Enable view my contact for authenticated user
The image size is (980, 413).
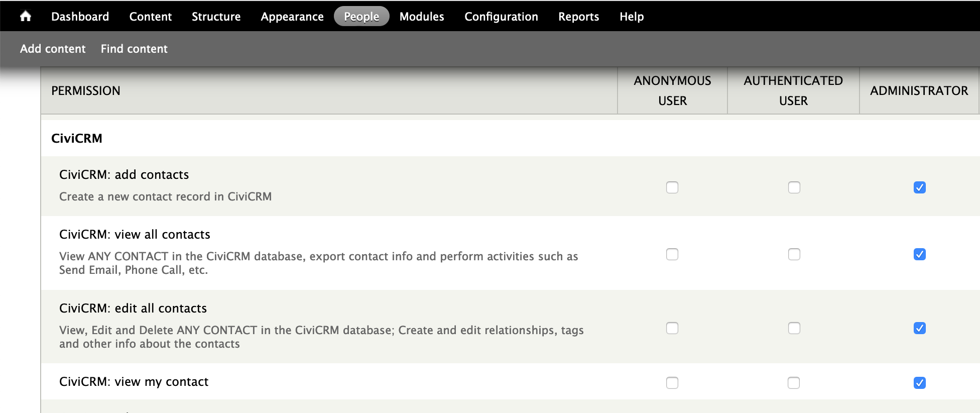793,383
